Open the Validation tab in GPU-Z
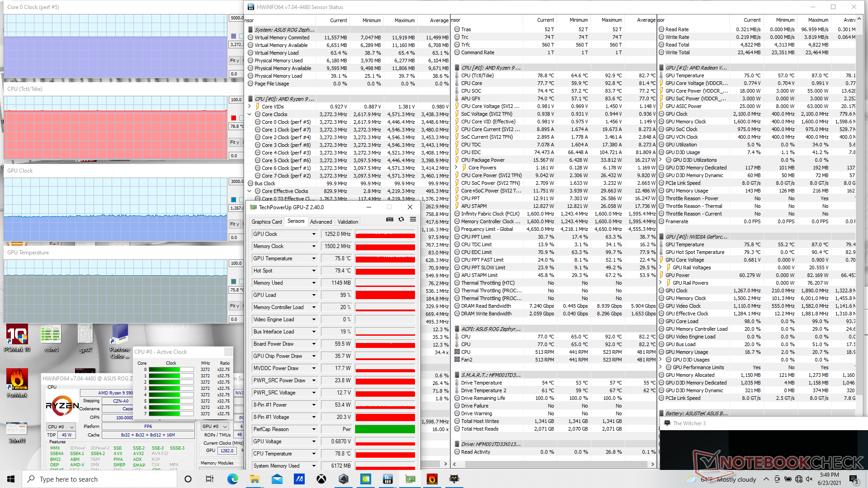 pos(348,222)
